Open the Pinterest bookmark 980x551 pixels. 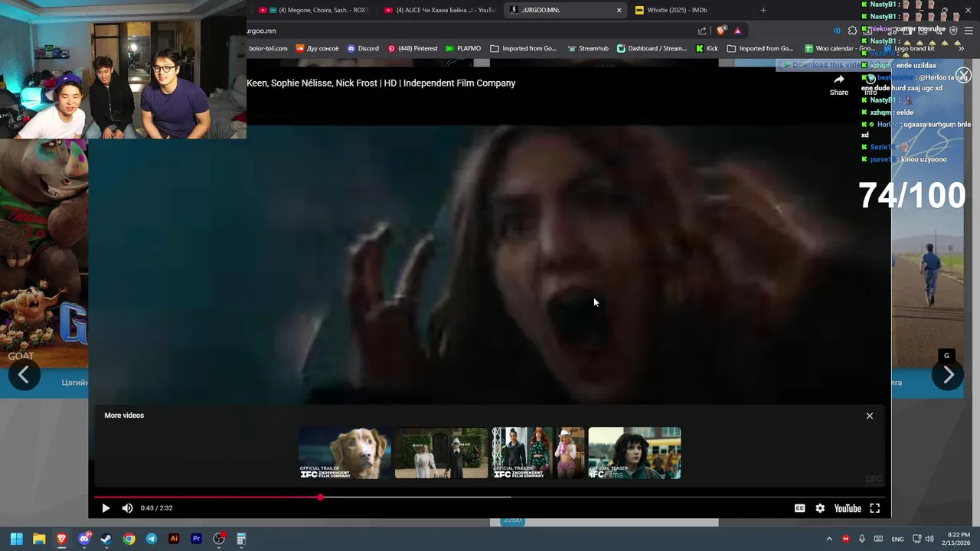[413, 48]
